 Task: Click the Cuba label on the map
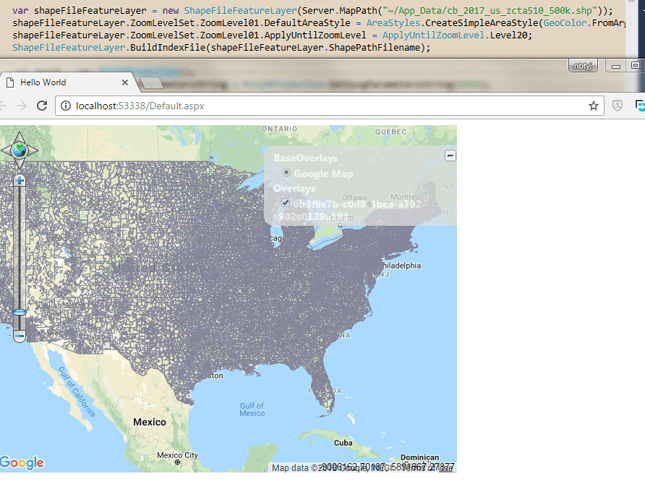coord(343,443)
